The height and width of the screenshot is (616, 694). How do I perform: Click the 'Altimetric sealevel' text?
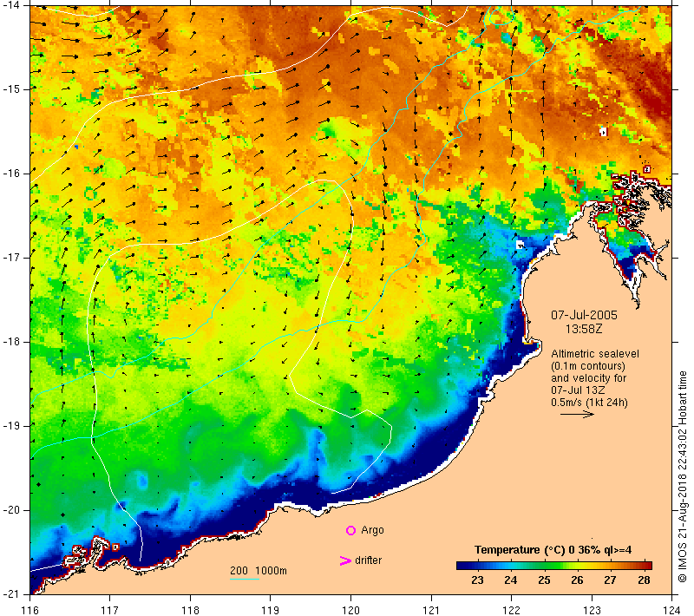[595, 354]
